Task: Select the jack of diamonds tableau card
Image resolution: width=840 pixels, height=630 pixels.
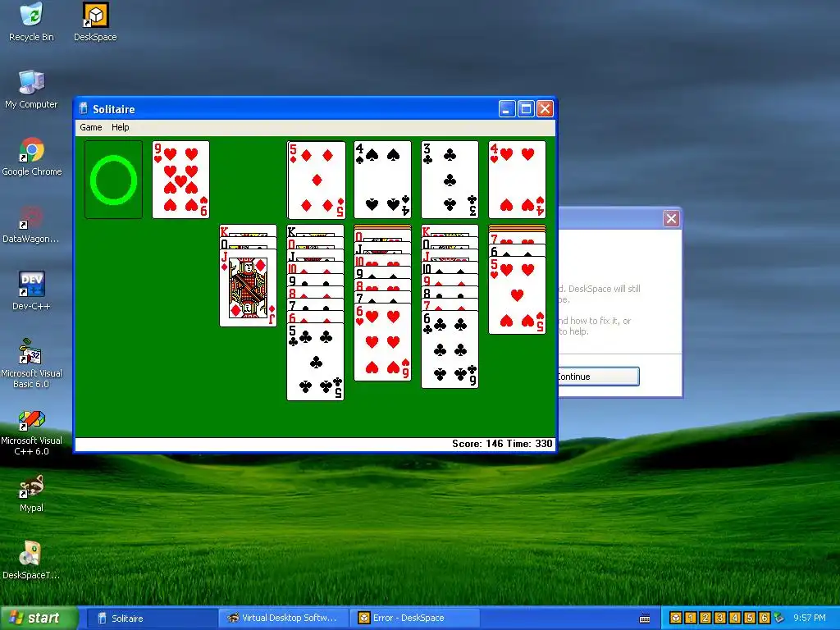Action: (248, 288)
